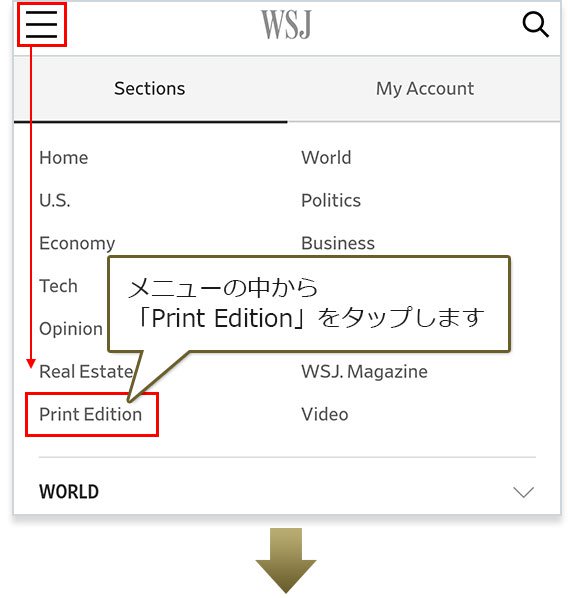Select the Economy section
Screen dimensions: 570x598
coord(77,244)
